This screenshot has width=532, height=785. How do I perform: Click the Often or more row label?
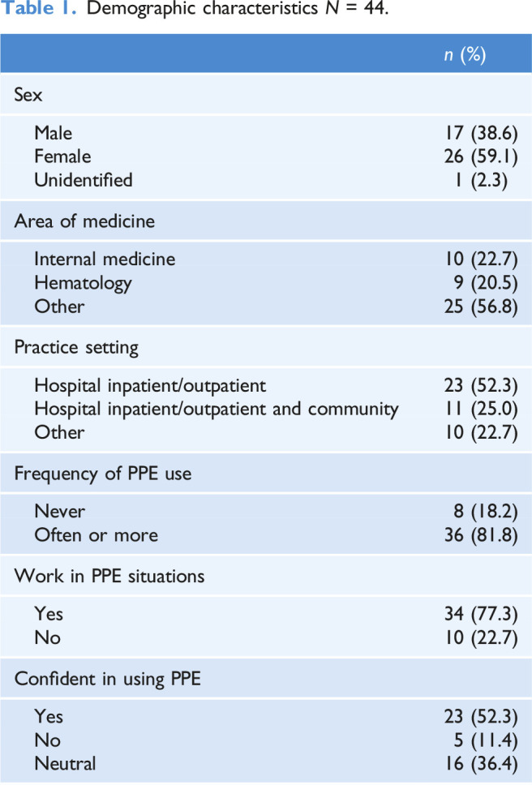coord(96,535)
